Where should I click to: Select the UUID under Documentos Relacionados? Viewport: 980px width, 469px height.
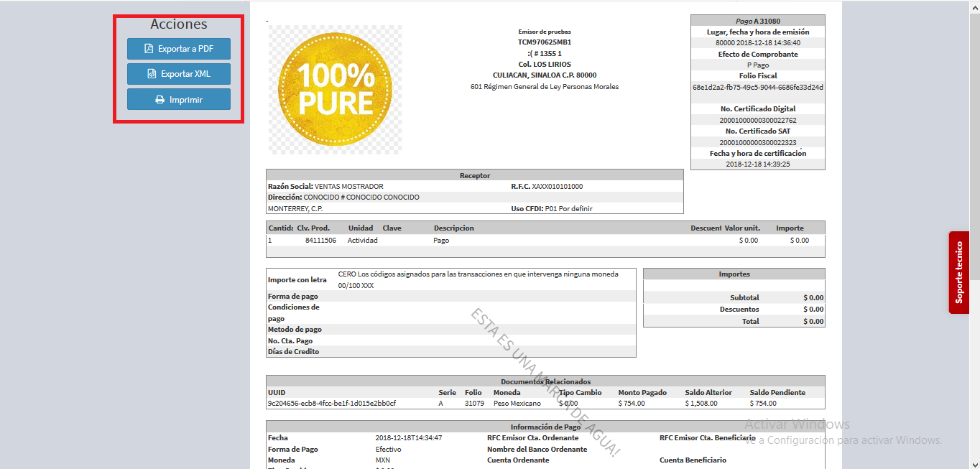331,403
